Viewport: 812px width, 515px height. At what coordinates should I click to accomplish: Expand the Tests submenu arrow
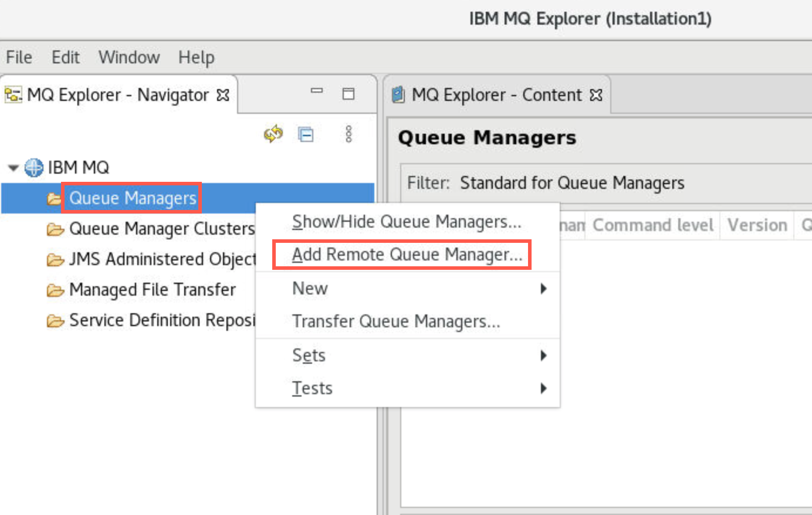point(543,388)
